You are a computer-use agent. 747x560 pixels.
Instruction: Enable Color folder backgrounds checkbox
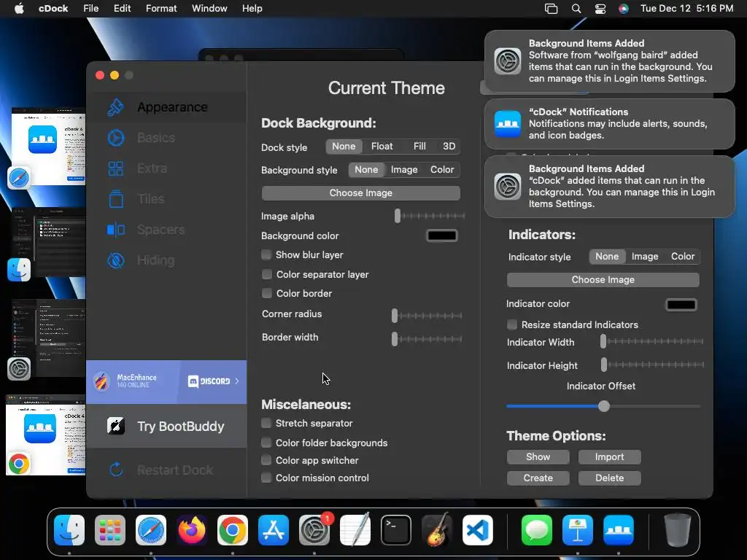(x=266, y=443)
